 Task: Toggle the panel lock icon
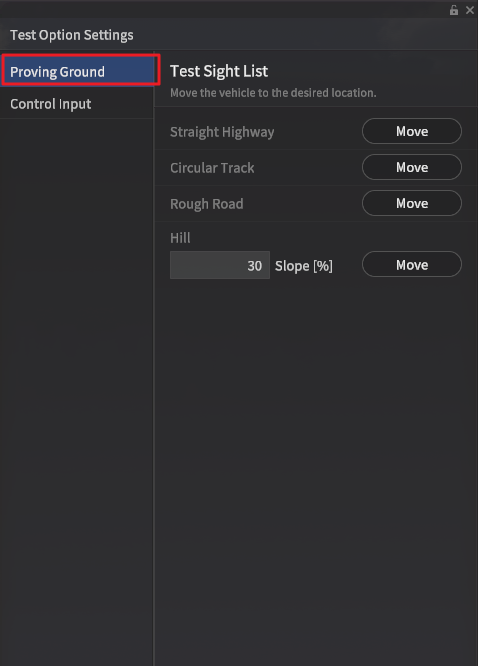[x=454, y=10]
